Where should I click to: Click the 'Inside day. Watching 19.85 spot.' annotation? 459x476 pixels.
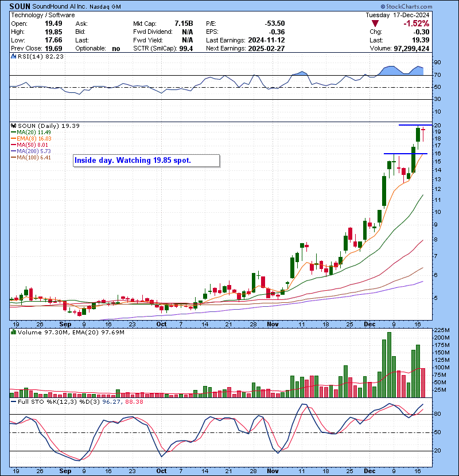click(146, 161)
